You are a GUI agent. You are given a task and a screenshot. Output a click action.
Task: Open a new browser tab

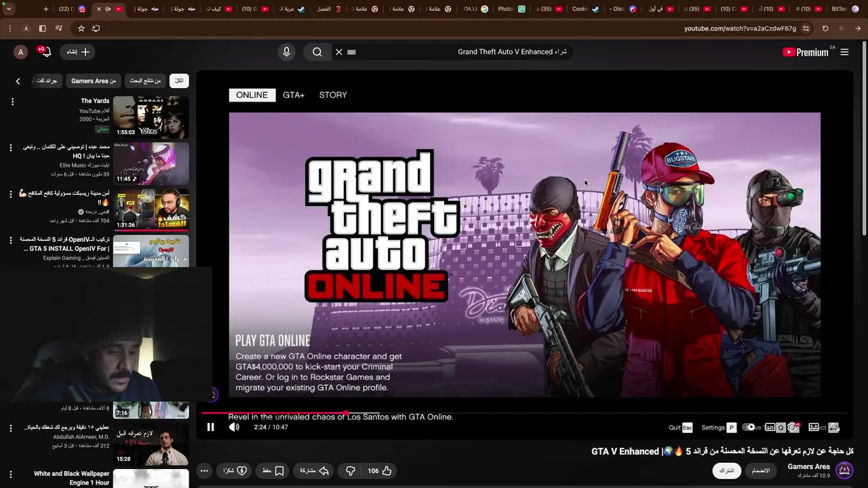point(45,9)
